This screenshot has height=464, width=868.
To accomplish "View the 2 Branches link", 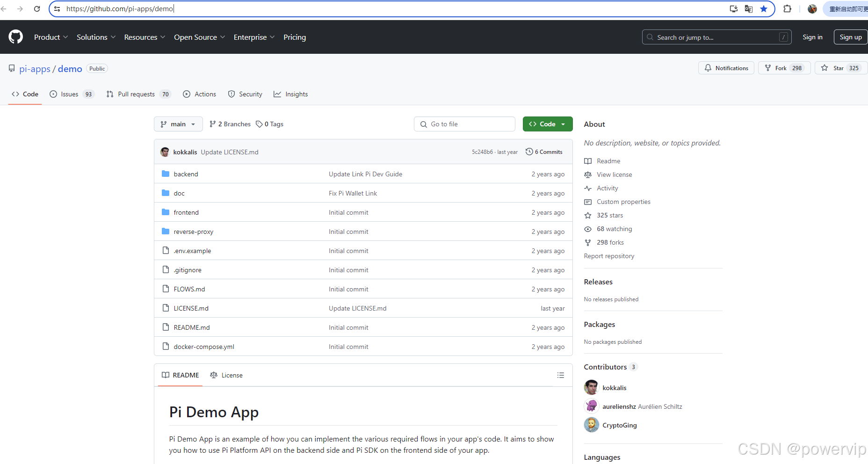I will [x=230, y=124].
